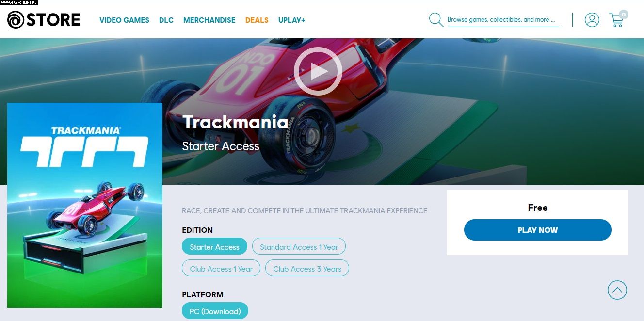Select the Starter Access edition
Screen dimensions: 644x321
click(x=214, y=246)
